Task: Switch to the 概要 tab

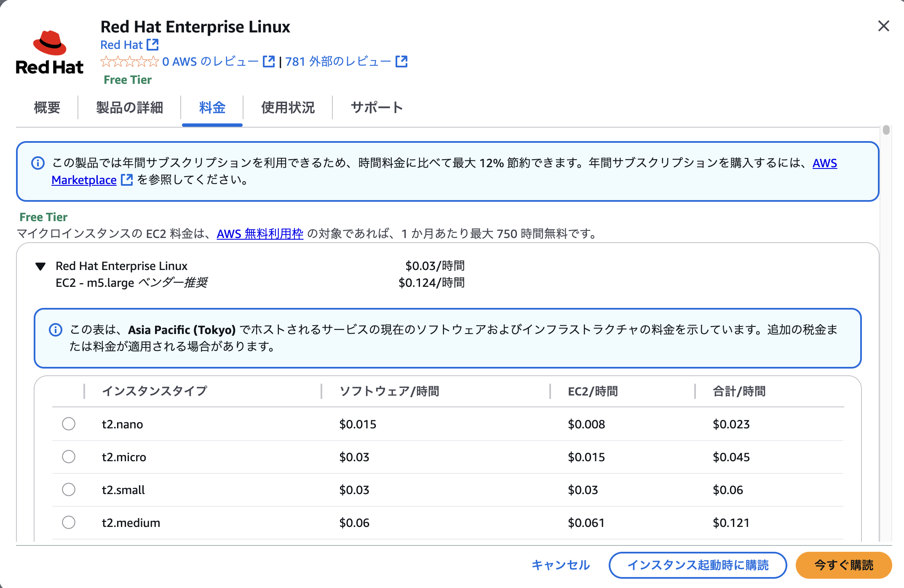Action: (x=47, y=107)
